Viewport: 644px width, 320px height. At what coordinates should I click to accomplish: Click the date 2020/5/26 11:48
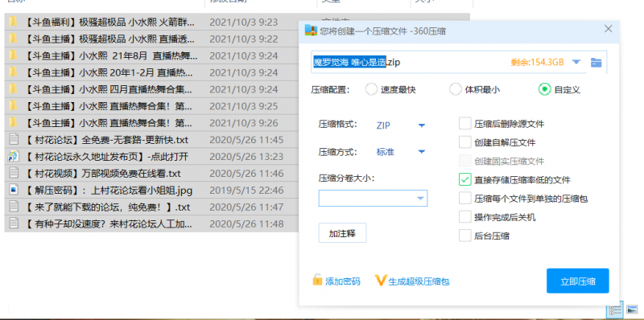click(x=246, y=224)
